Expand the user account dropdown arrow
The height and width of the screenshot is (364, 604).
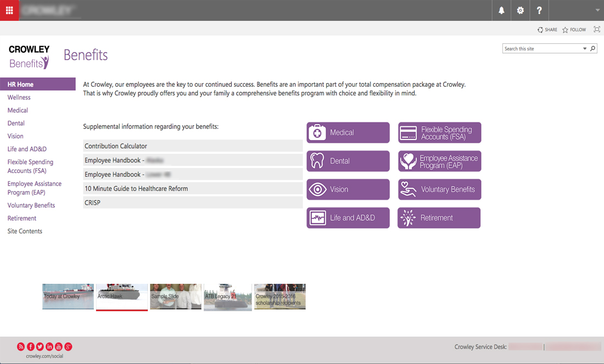pyautogui.click(x=597, y=10)
